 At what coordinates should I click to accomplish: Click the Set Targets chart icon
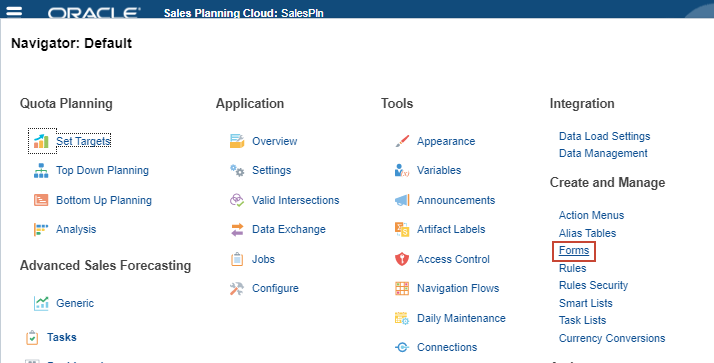[x=41, y=141]
